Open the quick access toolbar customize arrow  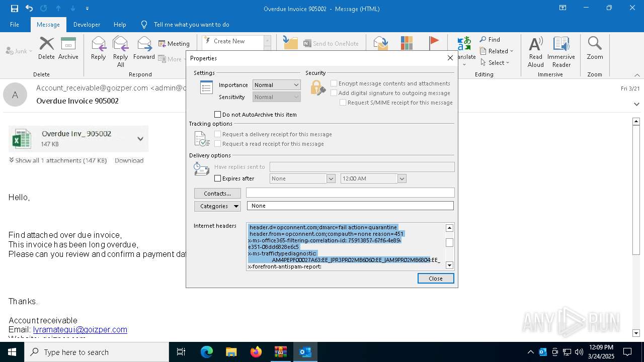coord(88,9)
